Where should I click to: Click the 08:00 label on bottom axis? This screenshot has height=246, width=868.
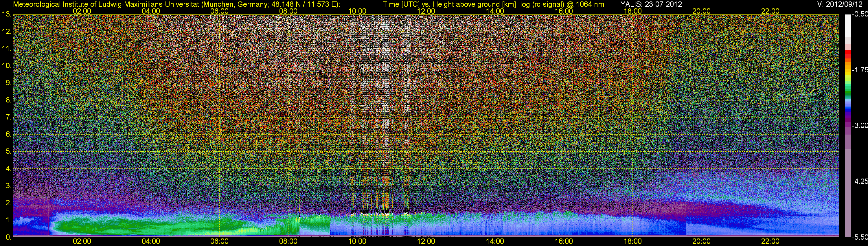pos(288,241)
